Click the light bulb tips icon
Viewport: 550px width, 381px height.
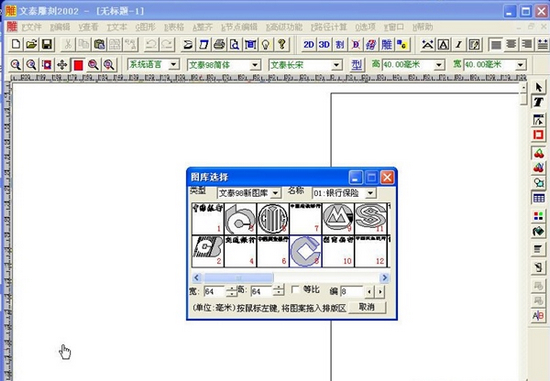(266, 44)
